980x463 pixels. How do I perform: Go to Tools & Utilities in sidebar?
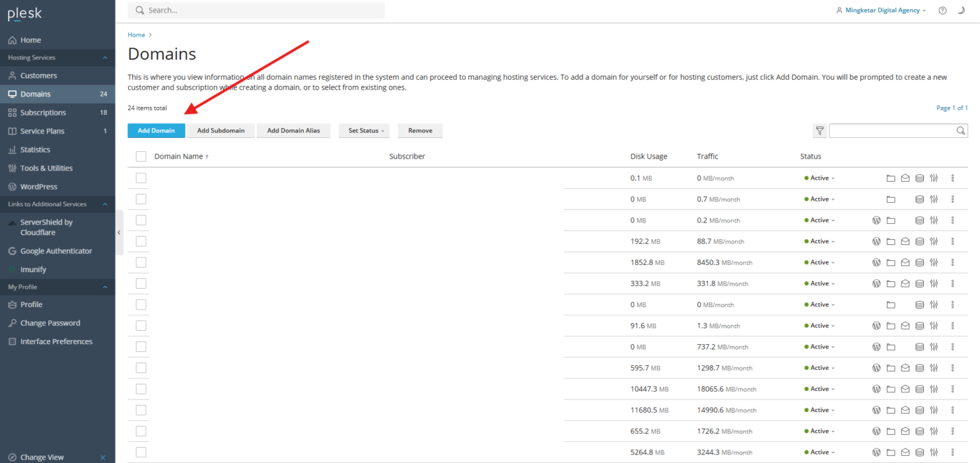click(x=46, y=169)
